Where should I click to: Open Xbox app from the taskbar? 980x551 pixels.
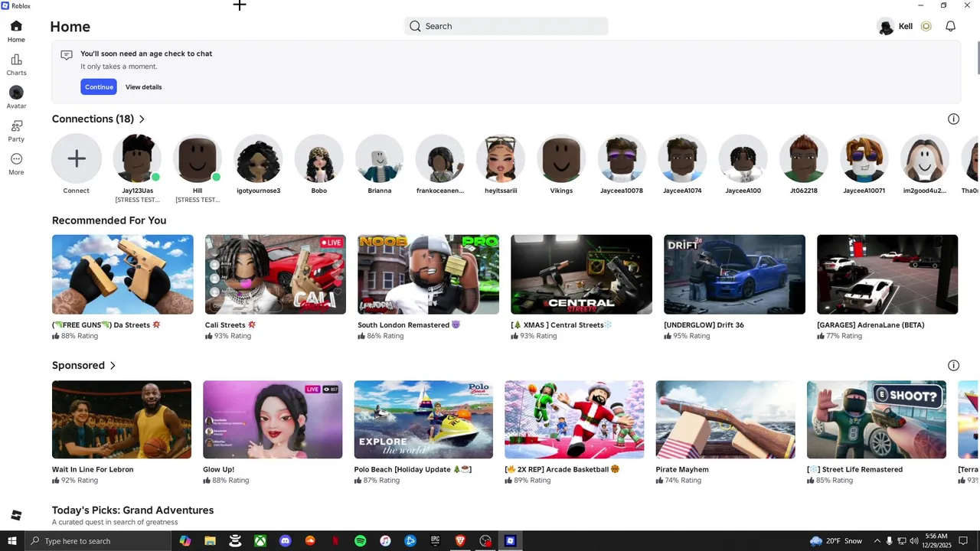pos(260,541)
